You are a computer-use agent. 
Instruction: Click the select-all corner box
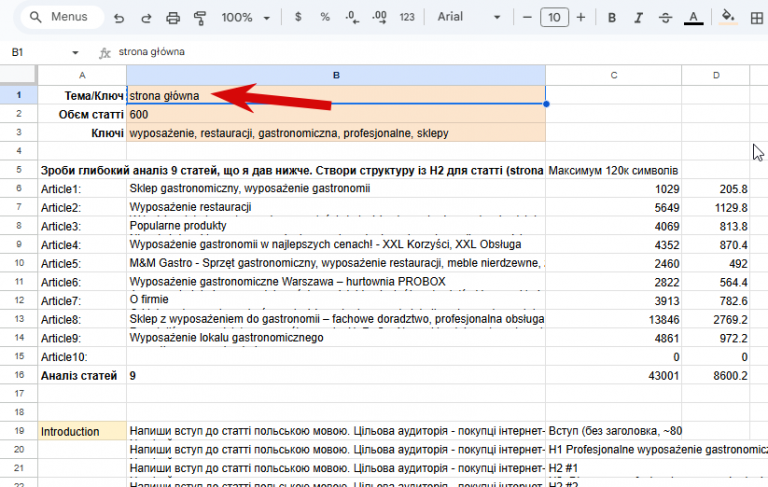point(19,75)
